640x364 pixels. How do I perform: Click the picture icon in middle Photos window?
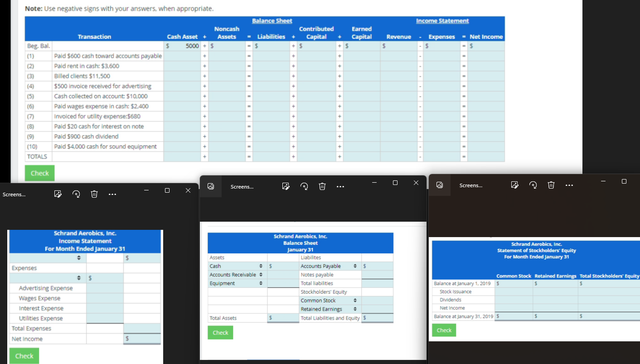(x=211, y=186)
